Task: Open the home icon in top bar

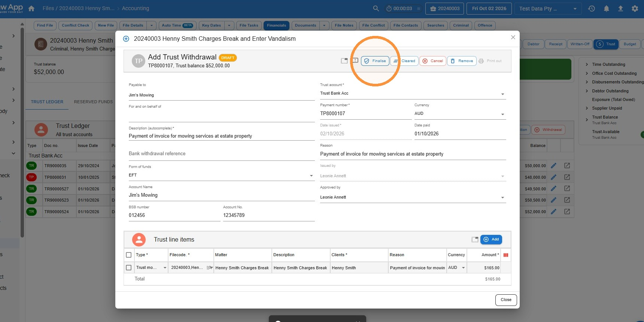Action: [x=31, y=8]
